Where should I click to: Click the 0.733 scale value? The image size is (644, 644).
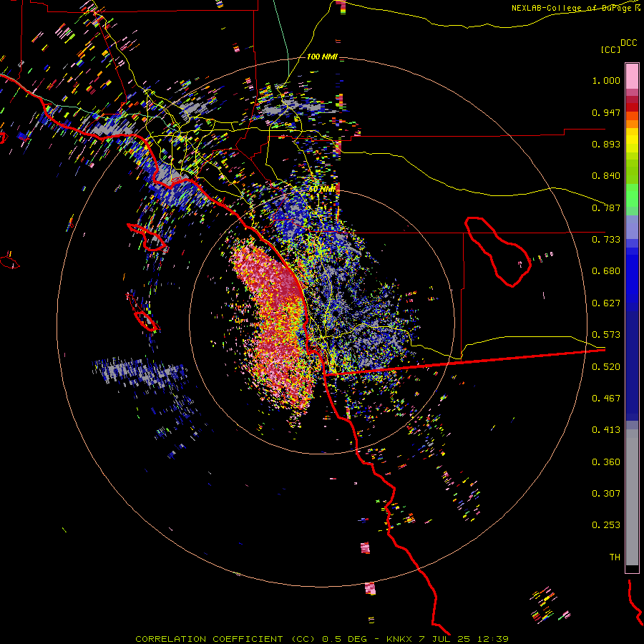(606, 240)
